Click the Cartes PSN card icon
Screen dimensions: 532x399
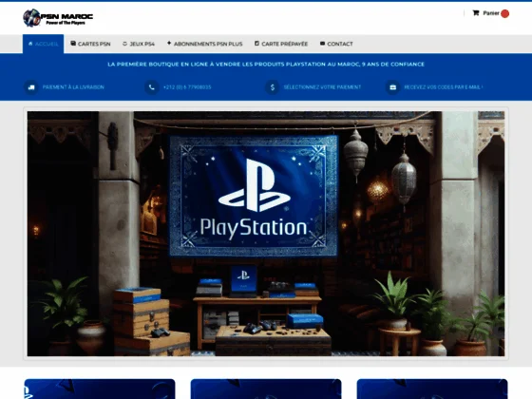click(x=73, y=44)
